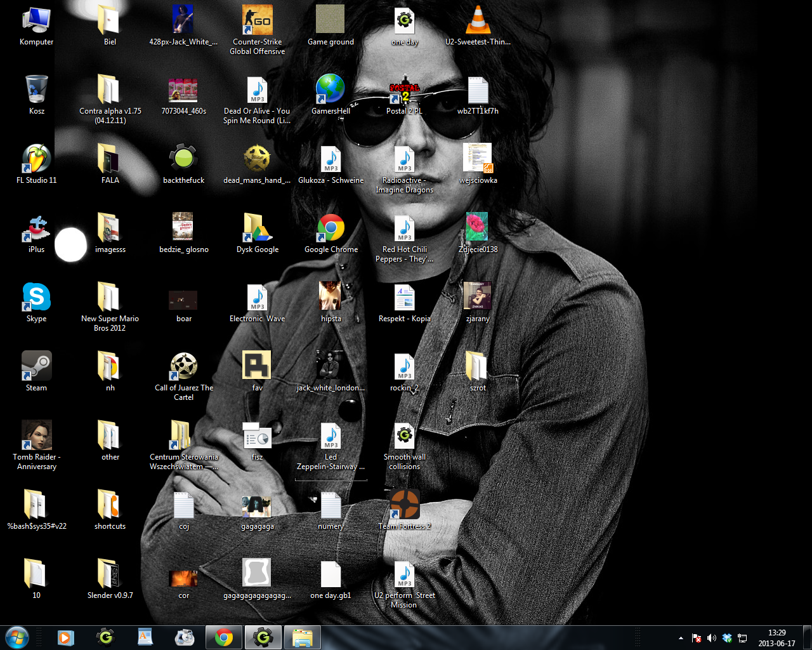Viewport: 812px width, 650px height.
Task: Select the jack_white_london image thumbnail
Action: (x=331, y=366)
